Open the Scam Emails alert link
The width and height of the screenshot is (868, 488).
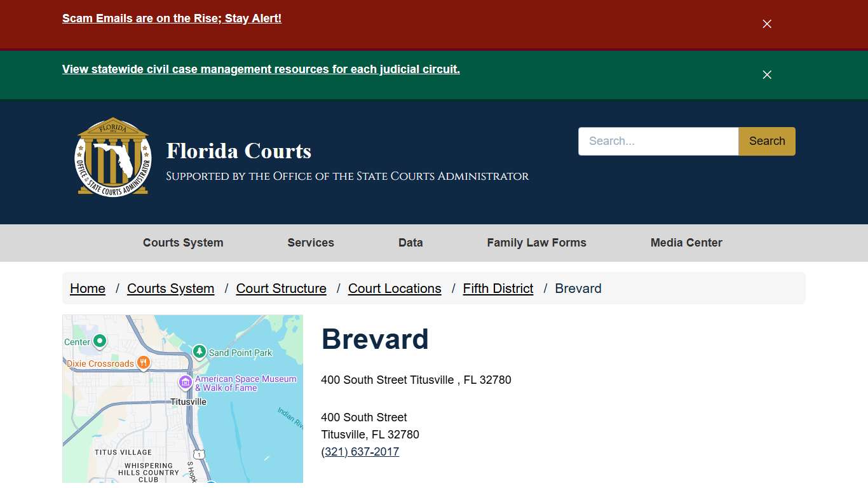click(x=172, y=18)
